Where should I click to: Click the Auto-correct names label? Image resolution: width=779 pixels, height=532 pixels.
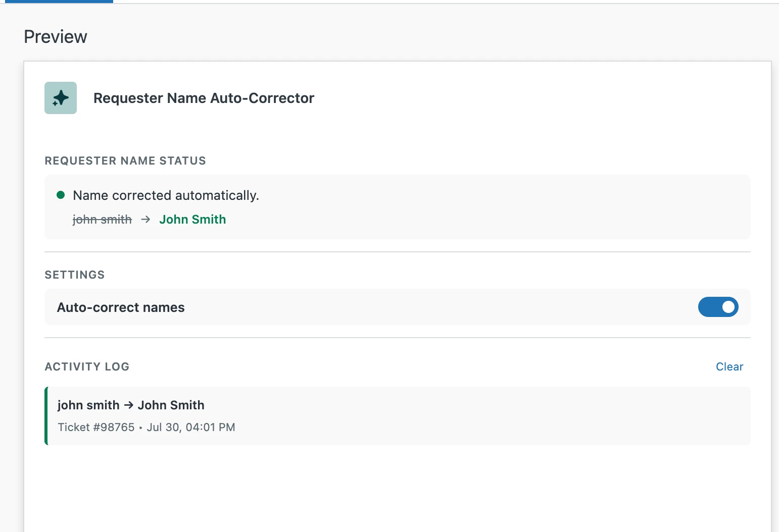coord(121,307)
